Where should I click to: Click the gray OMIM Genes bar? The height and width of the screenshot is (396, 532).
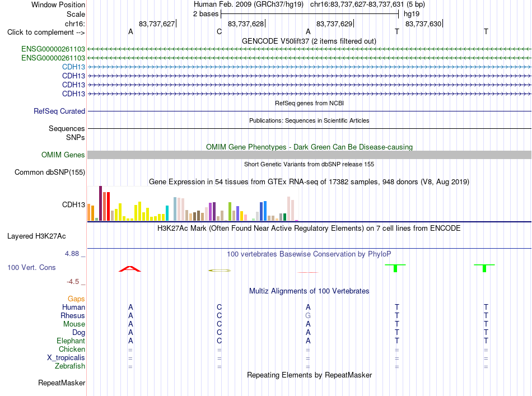pos(309,155)
